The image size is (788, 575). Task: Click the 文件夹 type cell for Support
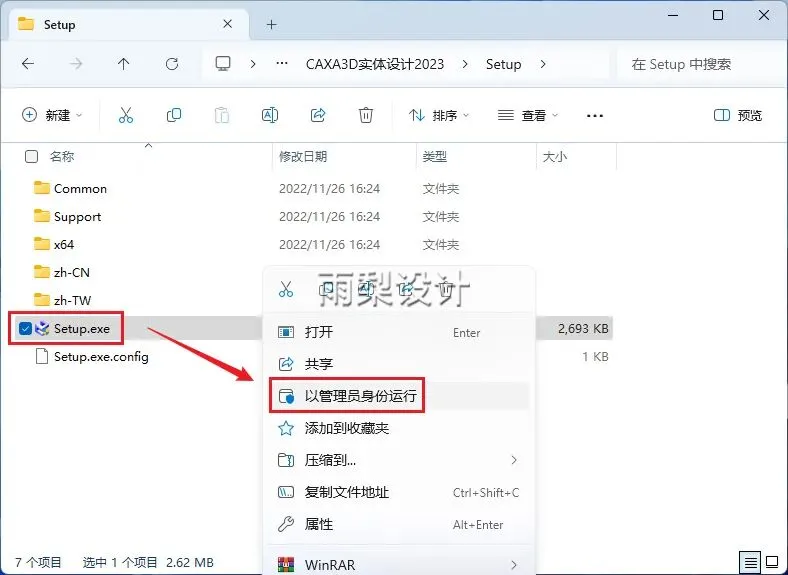441,217
